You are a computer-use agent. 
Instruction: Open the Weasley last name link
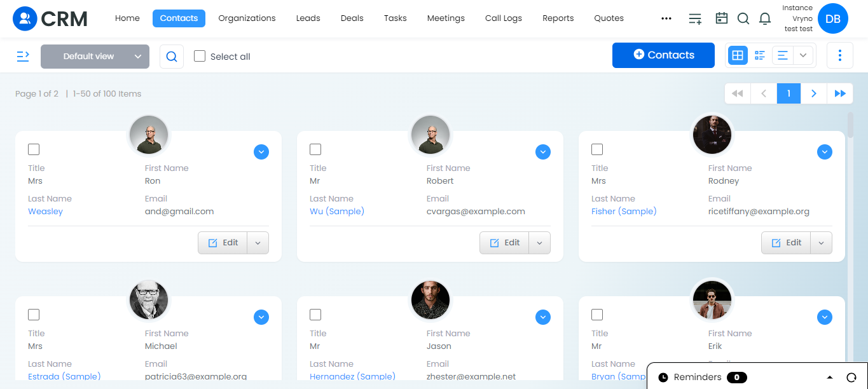click(45, 212)
